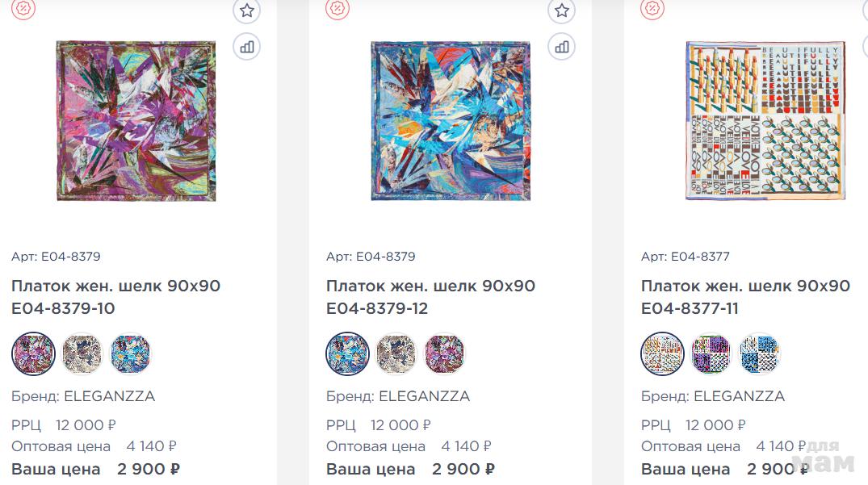The width and height of the screenshot is (868, 485).
Task: Click discount badge on third product card
Action: coord(652,8)
